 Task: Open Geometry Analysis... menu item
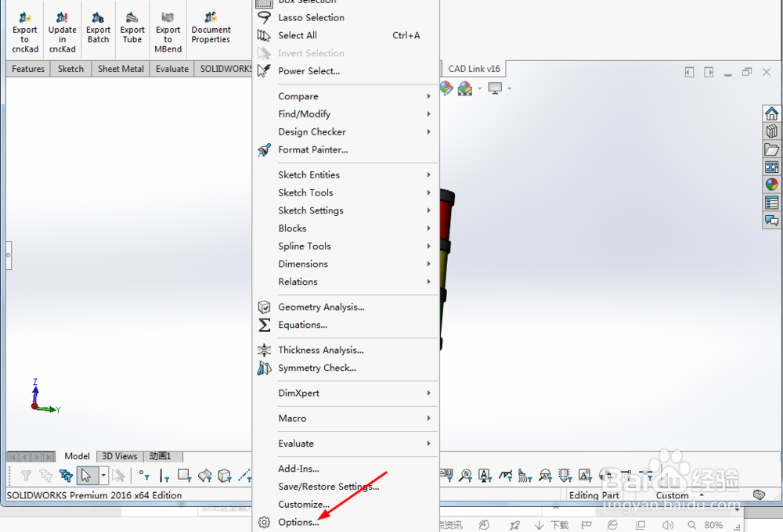pos(345,307)
